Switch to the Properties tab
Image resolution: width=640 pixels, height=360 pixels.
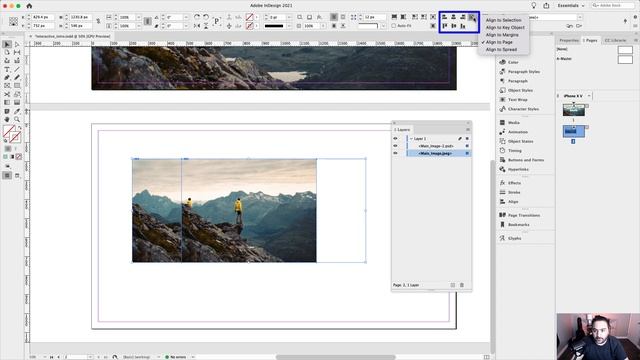(x=569, y=40)
